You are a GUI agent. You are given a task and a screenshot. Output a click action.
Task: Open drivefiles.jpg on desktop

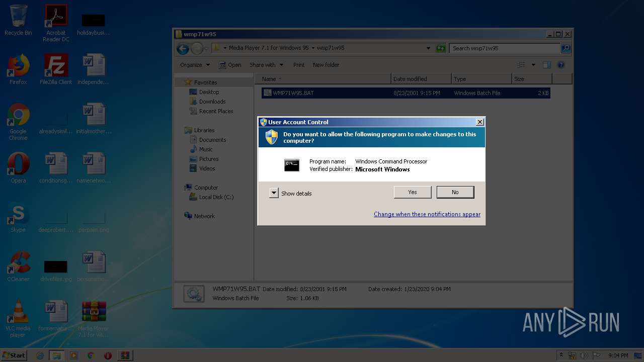pyautogui.click(x=56, y=270)
